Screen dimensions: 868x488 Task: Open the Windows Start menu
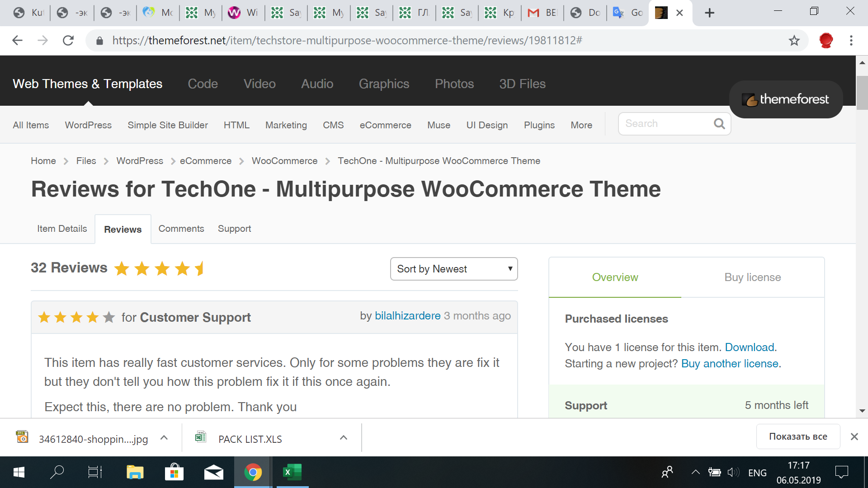19,472
